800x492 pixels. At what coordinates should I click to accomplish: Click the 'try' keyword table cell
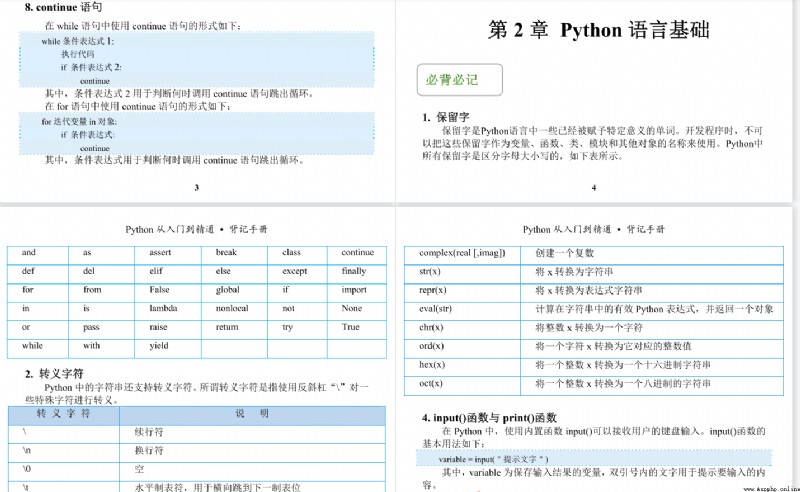tap(297, 331)
